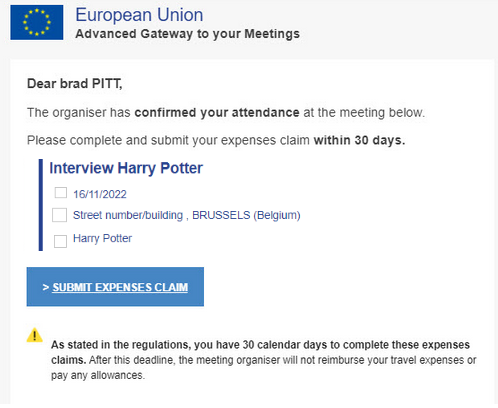Click the yellow warning triangle icon
The image size is (498, 408).
pos(35,335)
